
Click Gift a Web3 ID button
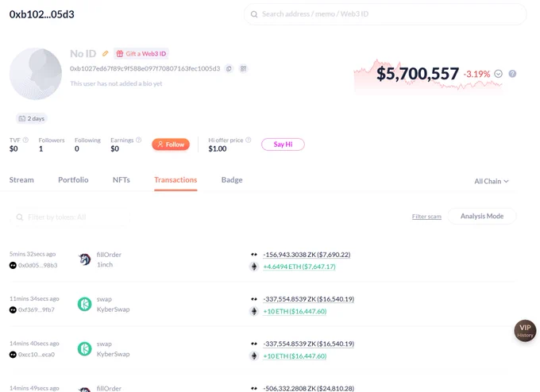(141, 54)
